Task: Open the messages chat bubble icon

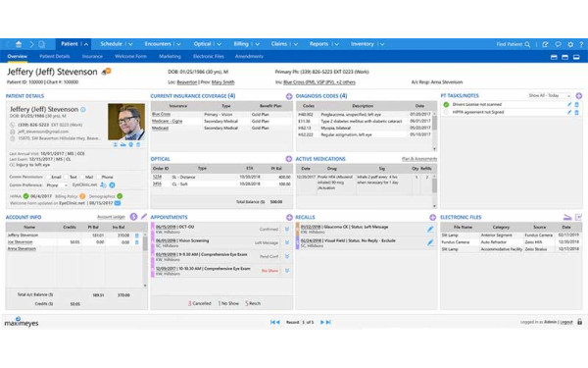Action: (x=558, y=44)
